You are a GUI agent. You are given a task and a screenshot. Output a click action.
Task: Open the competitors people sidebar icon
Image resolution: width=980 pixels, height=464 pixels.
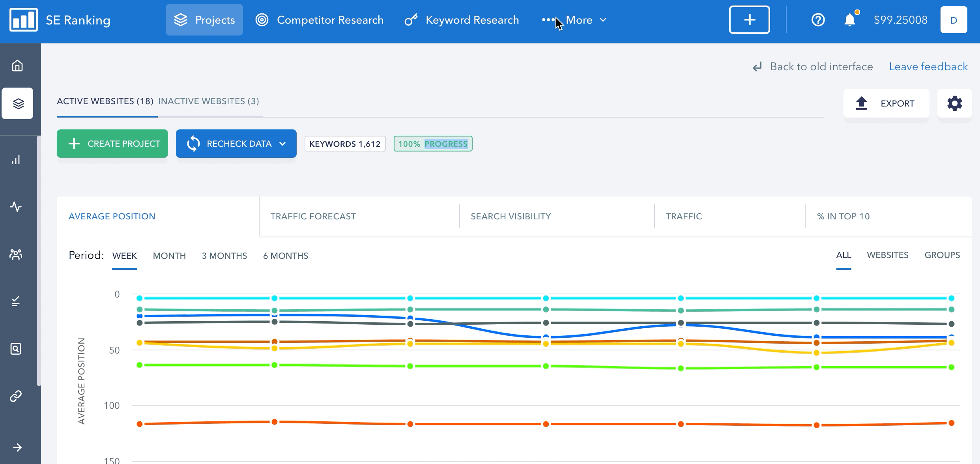(x=16, y=254)
